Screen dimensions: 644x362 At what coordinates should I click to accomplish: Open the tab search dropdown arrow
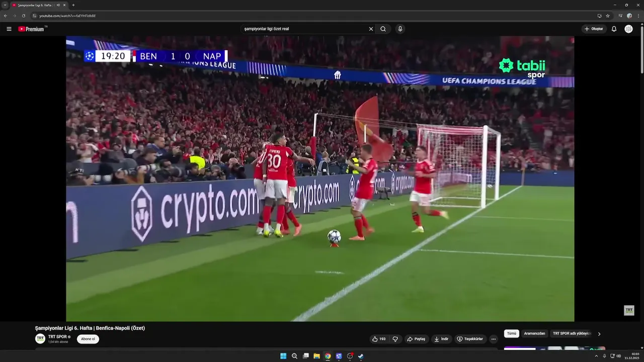pyautogui.click(x=5, y=5)
